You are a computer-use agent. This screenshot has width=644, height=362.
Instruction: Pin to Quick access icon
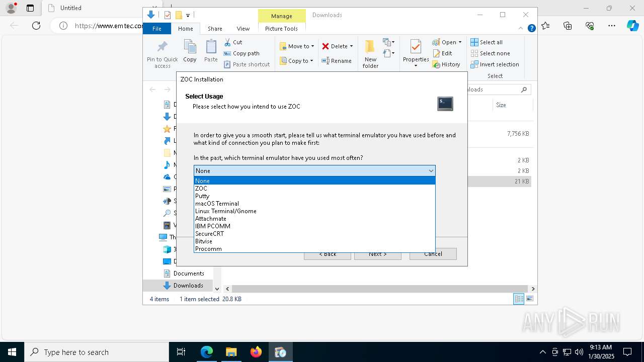coord(162,54)
